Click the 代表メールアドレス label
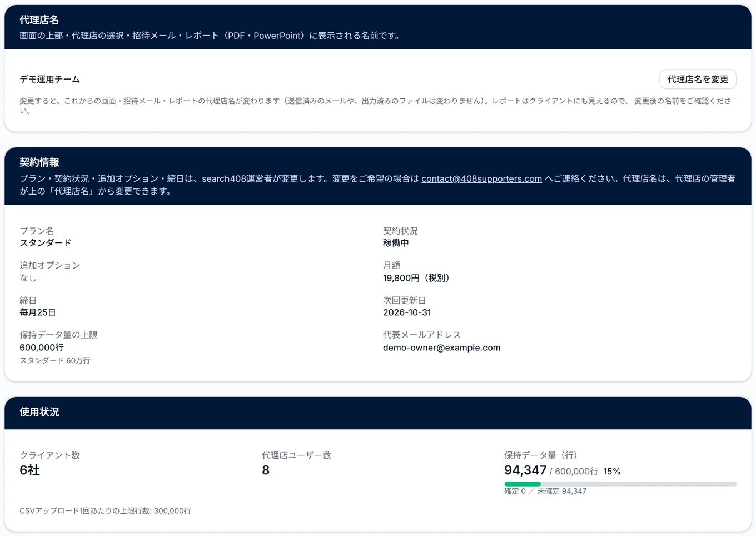This screenshot has width=756, height=536. [x=422, y=335]
